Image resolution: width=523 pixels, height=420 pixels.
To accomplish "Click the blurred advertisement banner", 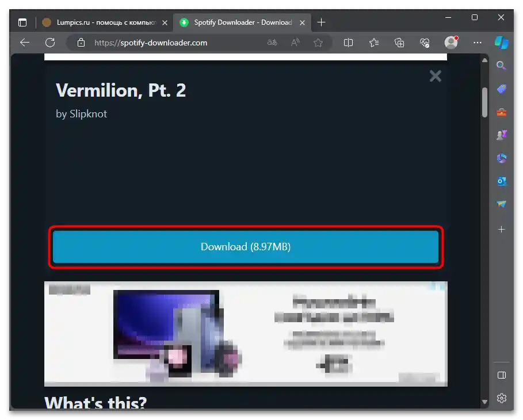I will (x=246, y=334).
